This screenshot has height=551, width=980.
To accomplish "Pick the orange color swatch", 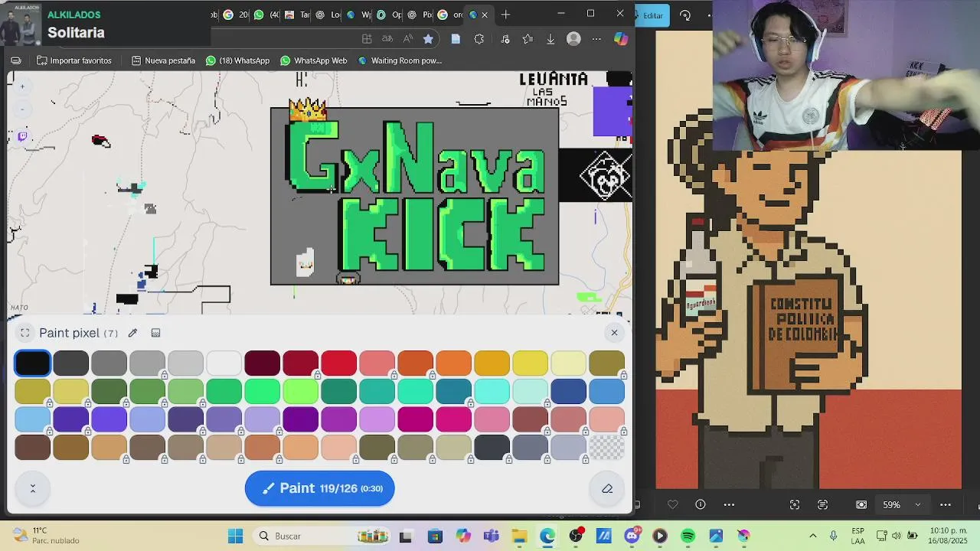I will click(453, 363).
